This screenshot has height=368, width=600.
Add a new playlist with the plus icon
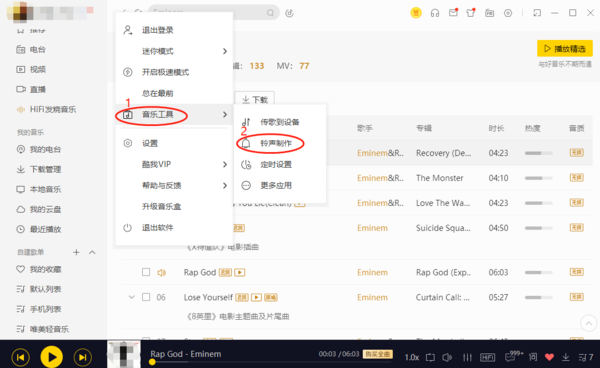tap(76, 252)
